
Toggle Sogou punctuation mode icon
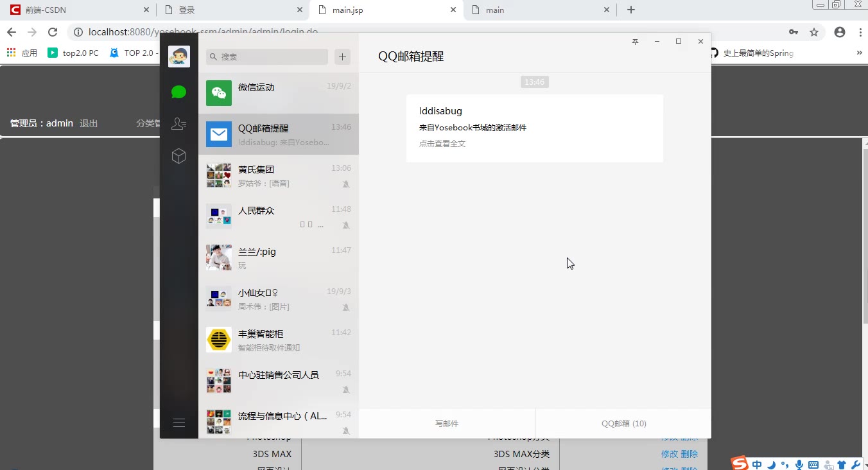tap(785, 465)
